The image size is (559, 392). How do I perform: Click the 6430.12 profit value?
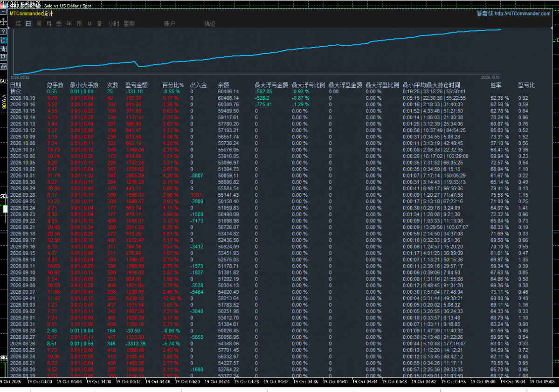[135, 298]
